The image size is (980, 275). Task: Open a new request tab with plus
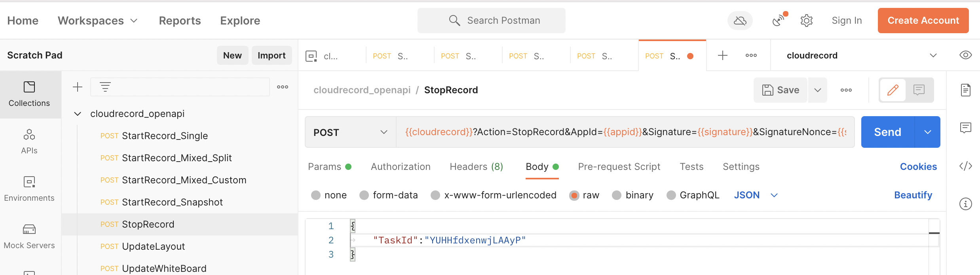click(x=723, y=55)
